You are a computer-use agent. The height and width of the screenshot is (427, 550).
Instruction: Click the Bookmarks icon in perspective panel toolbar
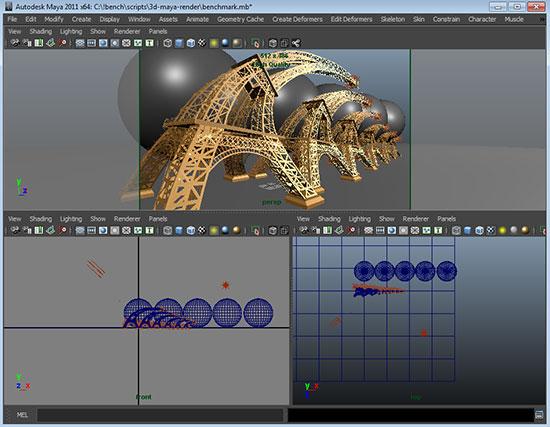39,43
